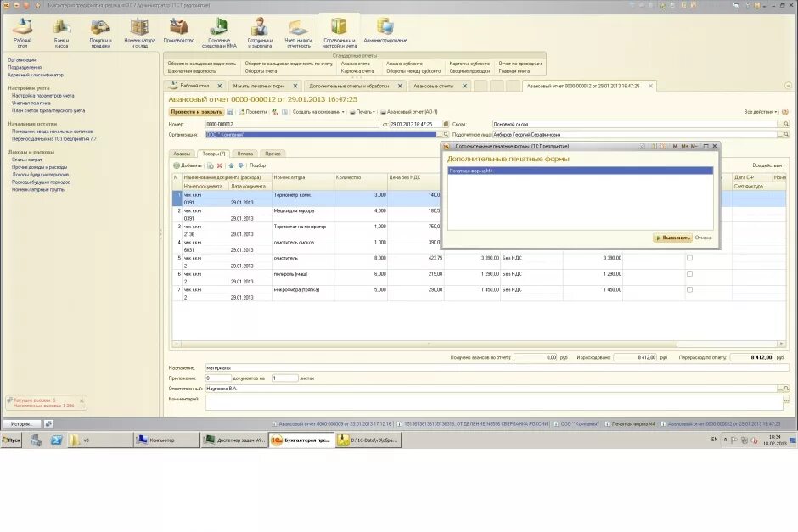Switch to the Авансы tab
798x532 pixels.
pyautogui.click(x=182, y=154)
